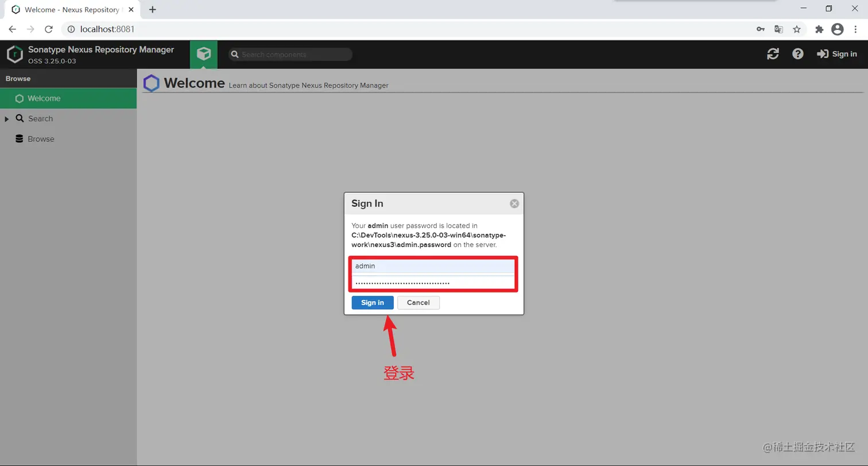
Task: Click OSS 3.25.0-03 version text
Action: [x=52, y=61]
